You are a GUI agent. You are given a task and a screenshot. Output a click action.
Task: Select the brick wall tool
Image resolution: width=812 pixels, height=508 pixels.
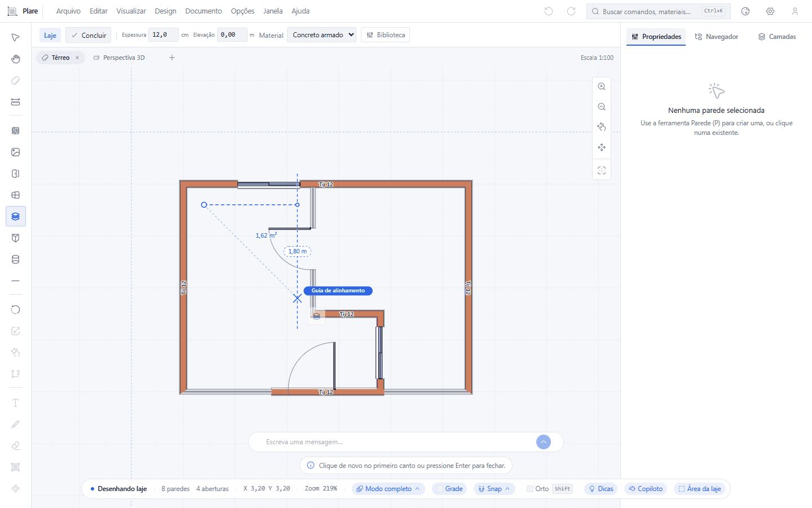tap(16, 131)
